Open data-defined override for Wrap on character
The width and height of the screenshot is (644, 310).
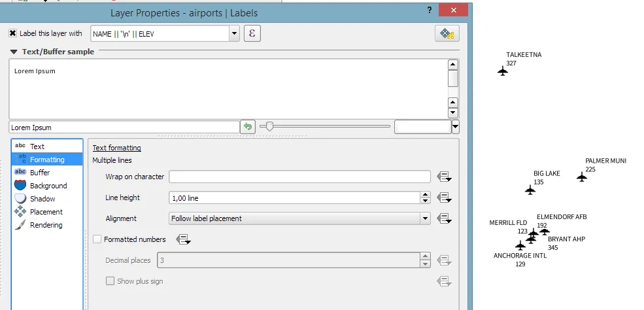(445, 177)
